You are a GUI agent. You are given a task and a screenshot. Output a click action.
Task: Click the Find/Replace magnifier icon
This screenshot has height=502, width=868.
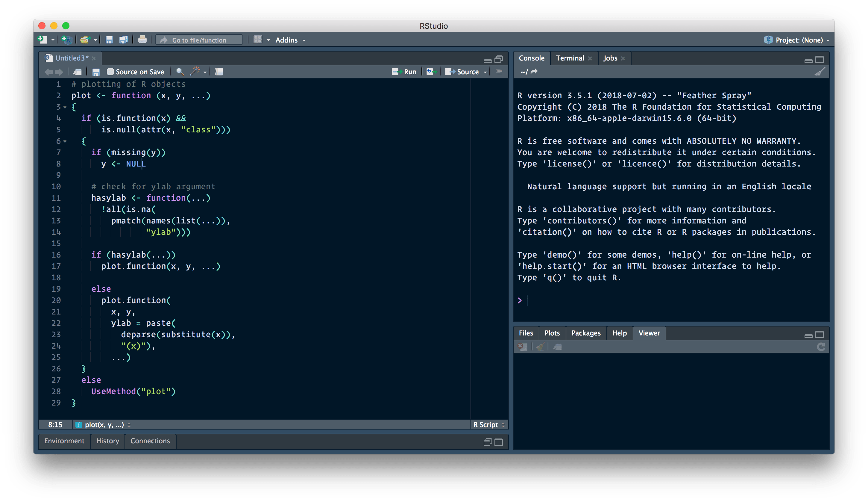[x=180, y=72]
